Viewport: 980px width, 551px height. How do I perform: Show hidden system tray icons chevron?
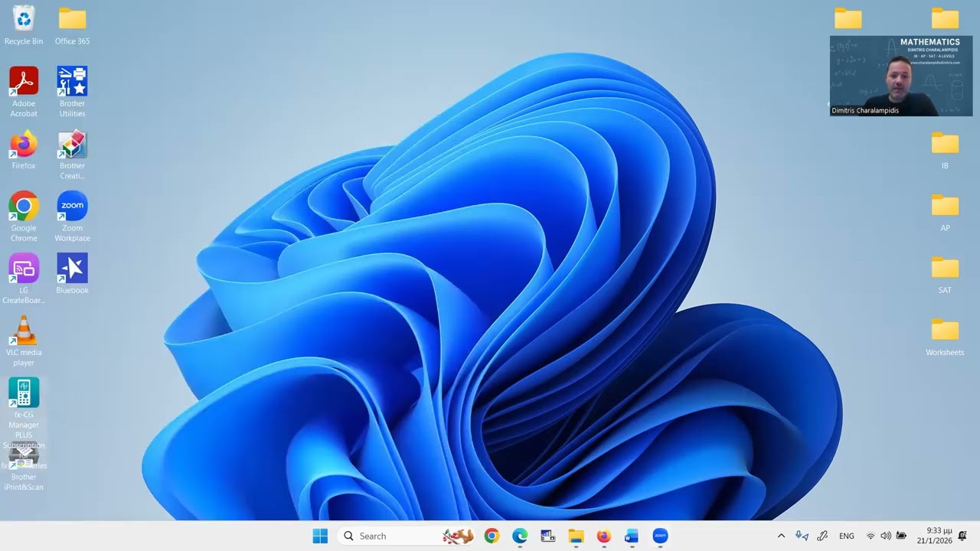(x=781, y=536)
